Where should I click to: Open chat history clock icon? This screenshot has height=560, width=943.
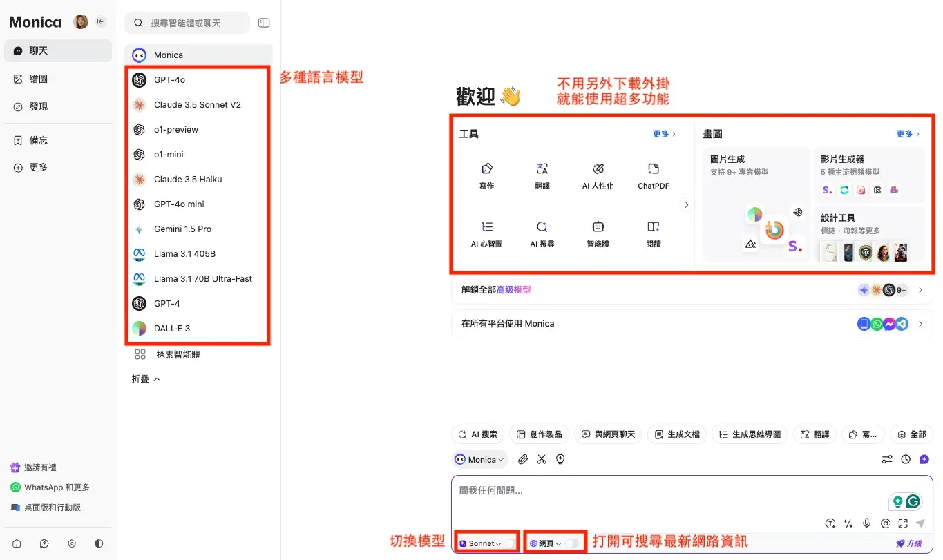[x=906, y=459]
